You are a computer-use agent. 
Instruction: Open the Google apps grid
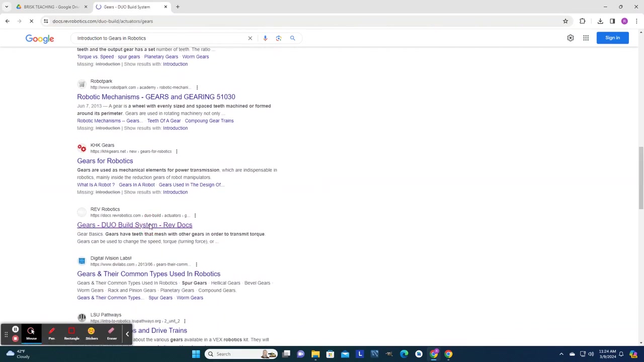point(586,38)
